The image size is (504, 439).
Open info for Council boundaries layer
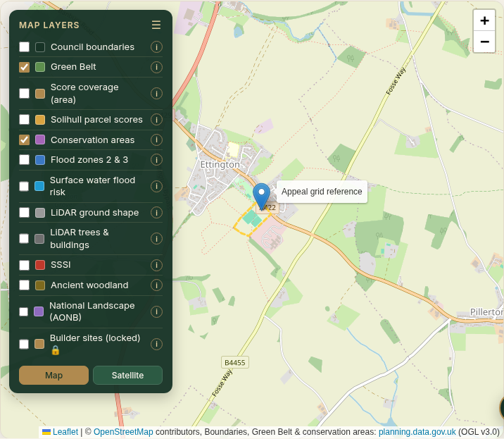[156, 47]
